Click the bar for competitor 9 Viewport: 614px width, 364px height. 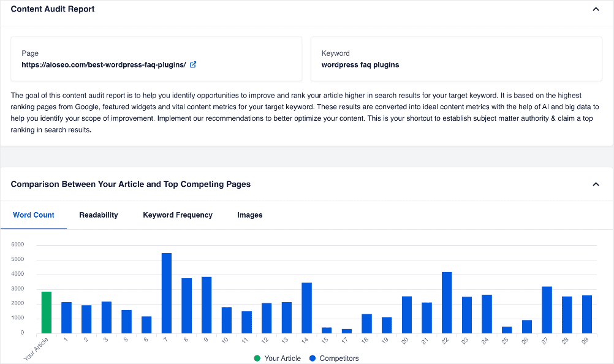tap(207, 305)
